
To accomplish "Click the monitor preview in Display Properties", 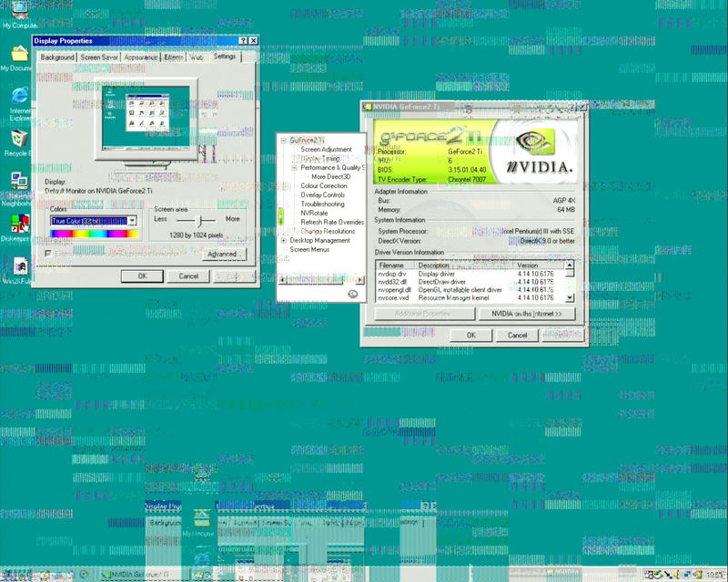I will tap(146, 120).
